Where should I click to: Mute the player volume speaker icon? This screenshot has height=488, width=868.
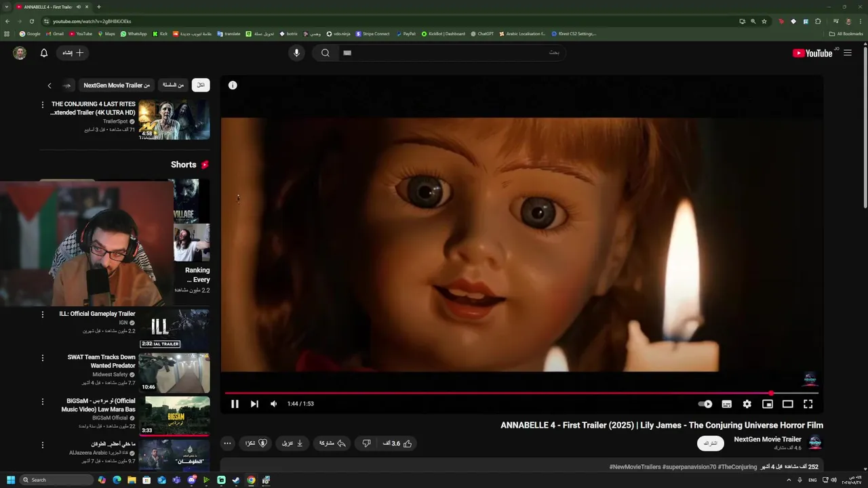pos(274,404)
